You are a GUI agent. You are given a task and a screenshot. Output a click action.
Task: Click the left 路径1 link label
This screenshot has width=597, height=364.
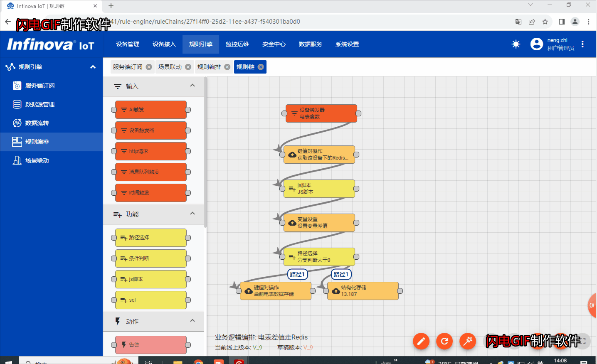298,274
